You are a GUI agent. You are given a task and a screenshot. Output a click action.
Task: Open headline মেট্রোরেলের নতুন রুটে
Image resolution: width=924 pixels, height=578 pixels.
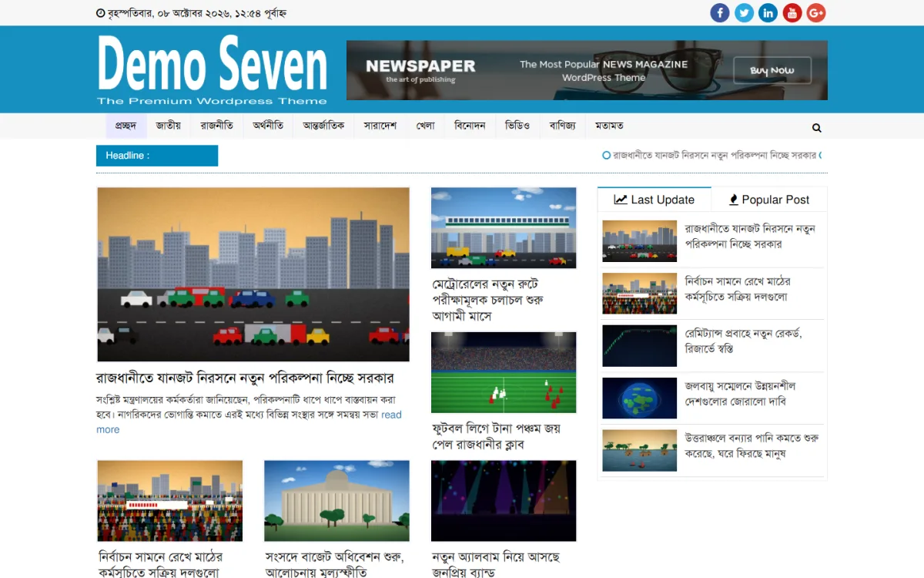tap(488, 300)
